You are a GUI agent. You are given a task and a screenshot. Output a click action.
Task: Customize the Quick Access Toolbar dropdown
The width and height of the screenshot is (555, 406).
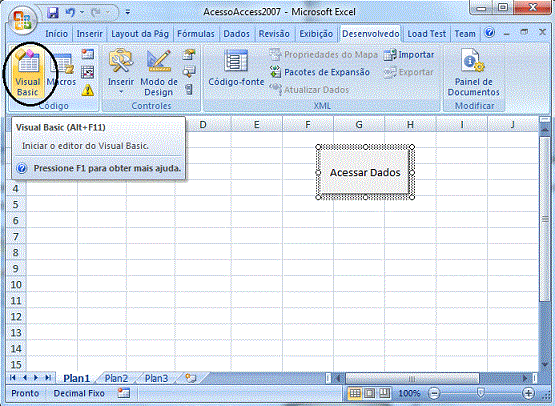(128, 12)
